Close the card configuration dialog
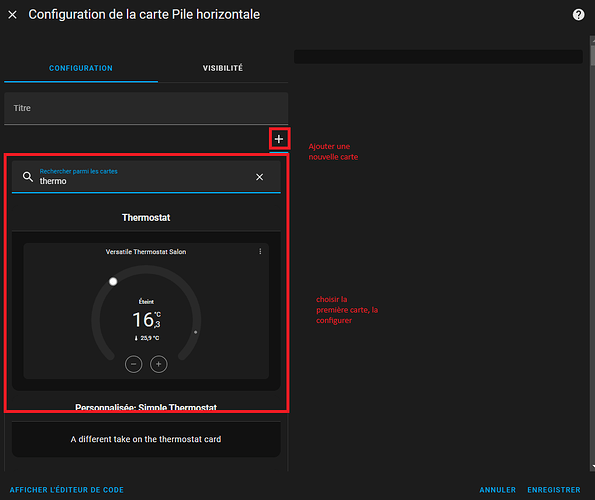 click(x=13, y=15)
